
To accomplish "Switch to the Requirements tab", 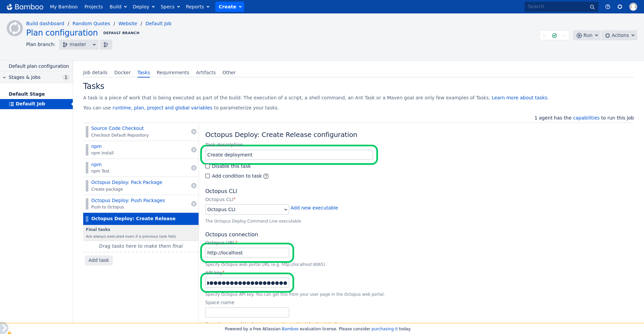I will (x=173, y=73).
